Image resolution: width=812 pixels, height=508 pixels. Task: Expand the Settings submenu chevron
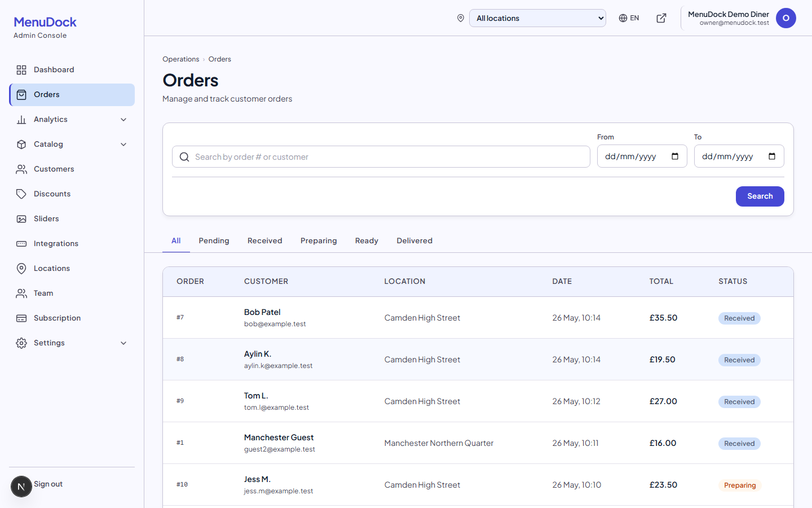tap(123, 343)
